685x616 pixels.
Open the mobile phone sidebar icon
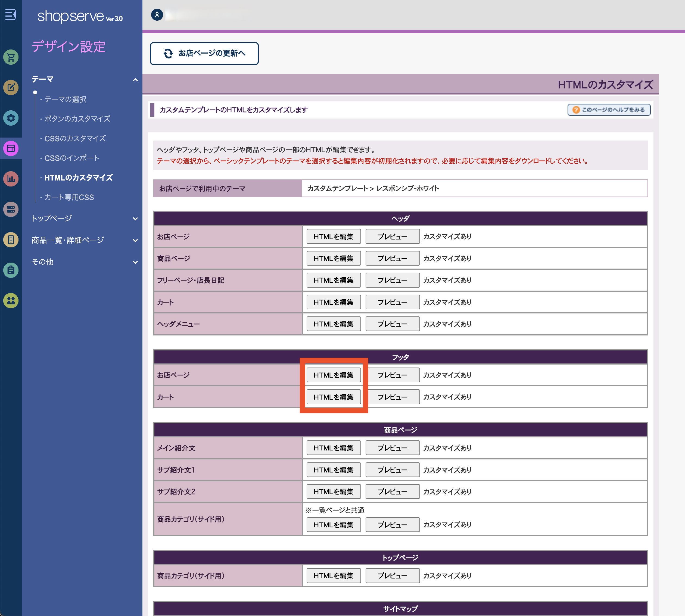11,239
